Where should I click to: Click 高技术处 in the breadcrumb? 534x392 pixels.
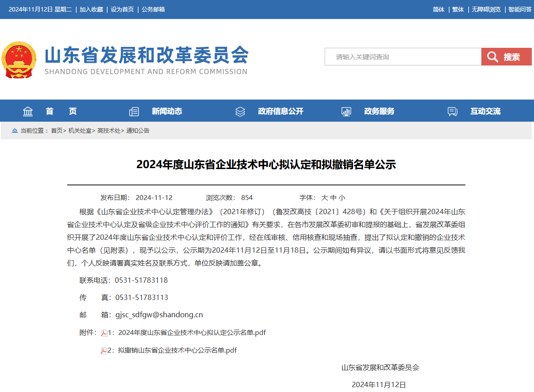coord(109,131)
